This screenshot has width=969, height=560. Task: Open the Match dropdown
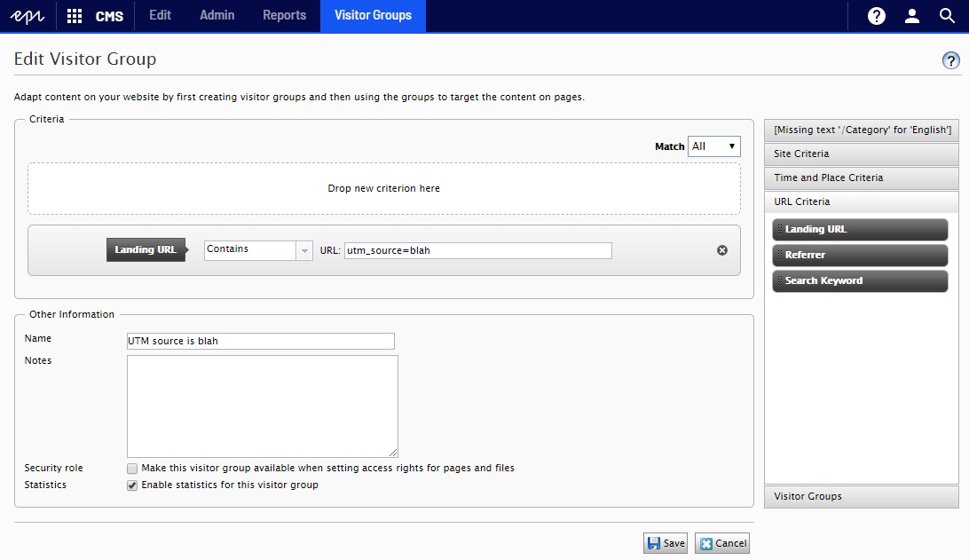[x=713, y=146]
